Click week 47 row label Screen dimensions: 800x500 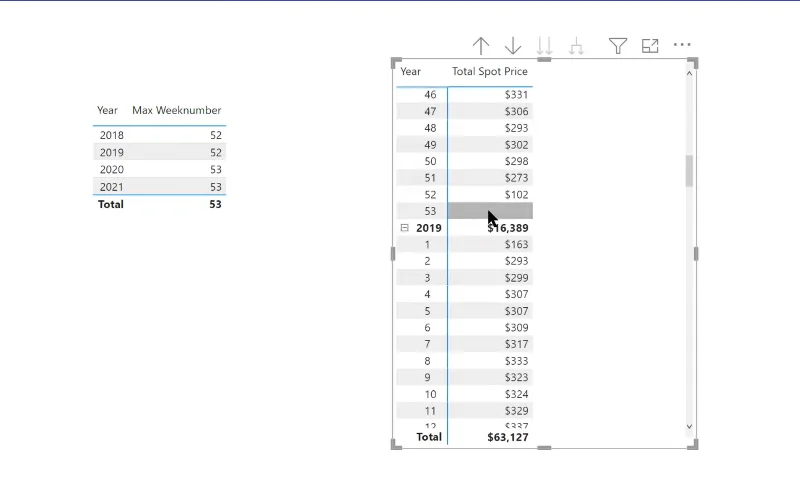pos(430,111)
